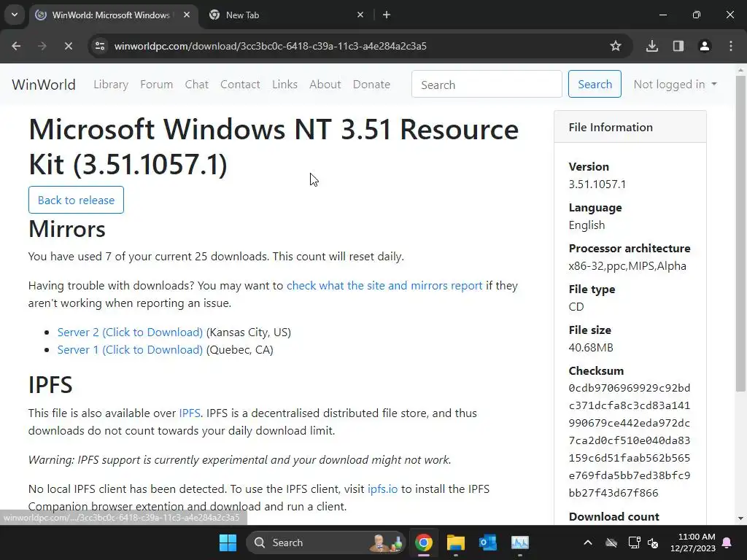This screenshot has width=747, height=560.
Task: Click the browser back arrow
Action: tap(16, 46)
